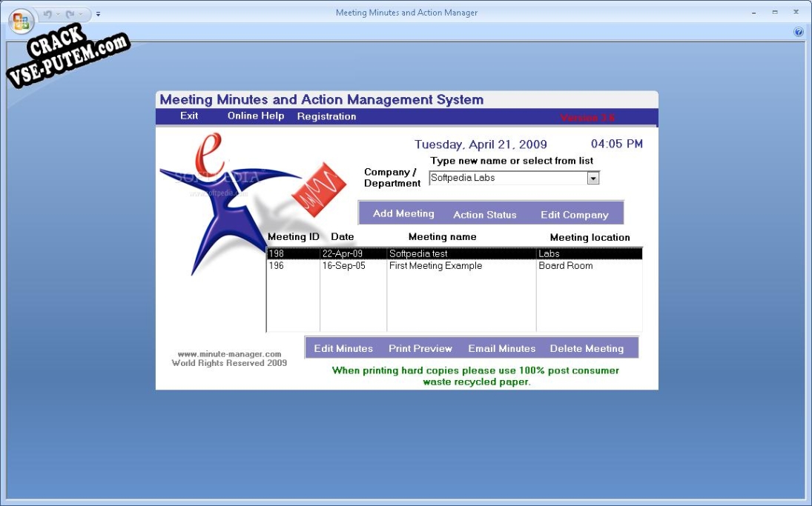Click the 22-Apr-09 date cell

(353, 253)
